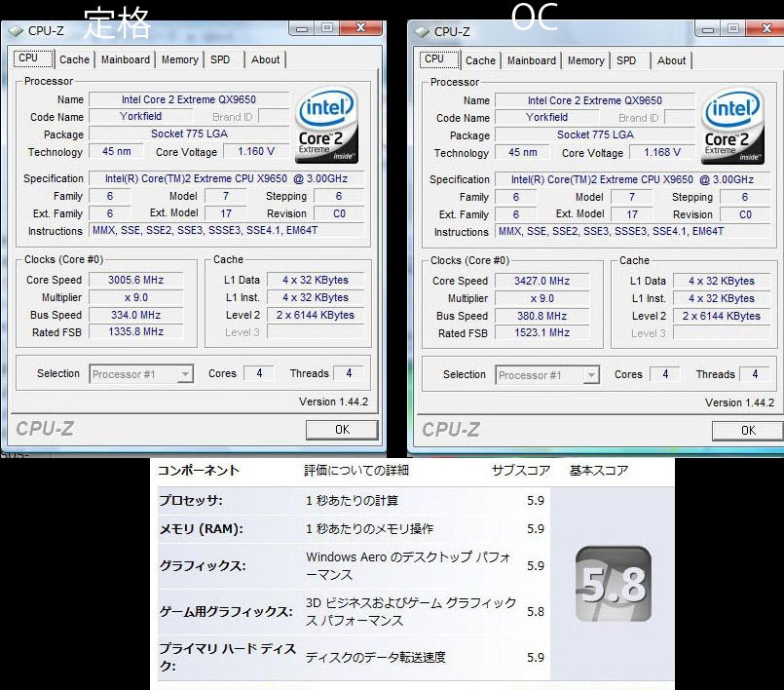Click the プロセッサ: score row
The width and height of the screenshot is (784, 690).
coord(354,500)
